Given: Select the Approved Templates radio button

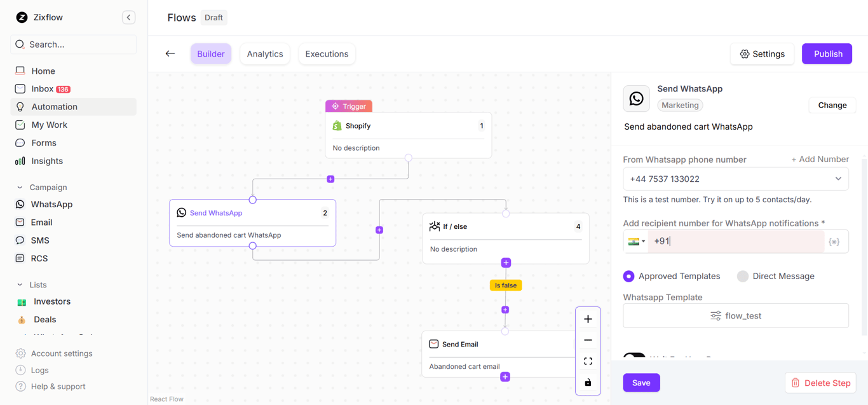Looking at the screenshot, I should tap(629, 276).
